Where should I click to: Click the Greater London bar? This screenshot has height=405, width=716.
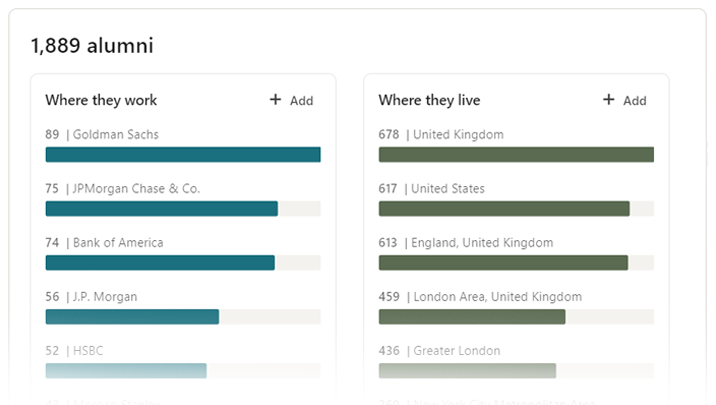pos(467,370)
